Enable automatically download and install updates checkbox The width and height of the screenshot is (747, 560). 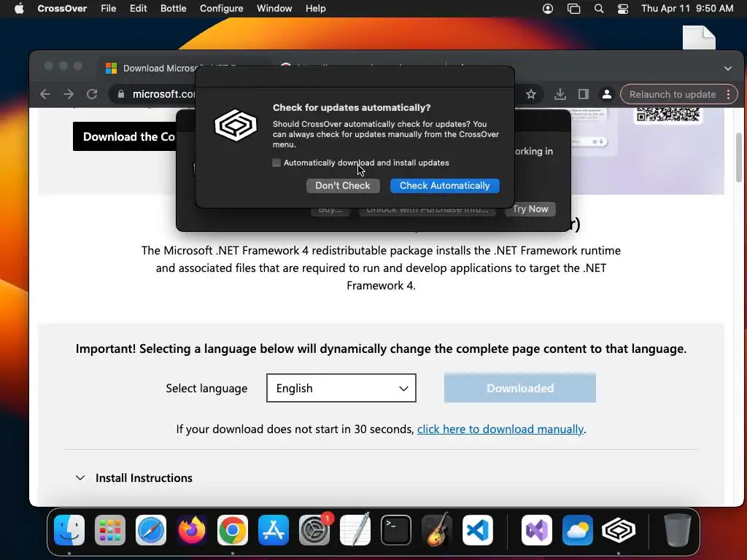pos(276,163)
